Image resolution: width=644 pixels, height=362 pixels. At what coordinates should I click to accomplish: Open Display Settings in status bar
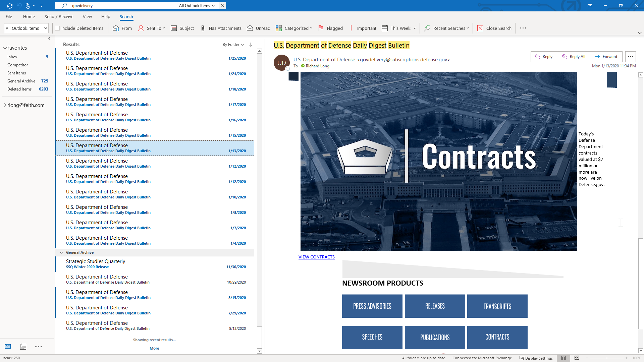tap(536, 358)
